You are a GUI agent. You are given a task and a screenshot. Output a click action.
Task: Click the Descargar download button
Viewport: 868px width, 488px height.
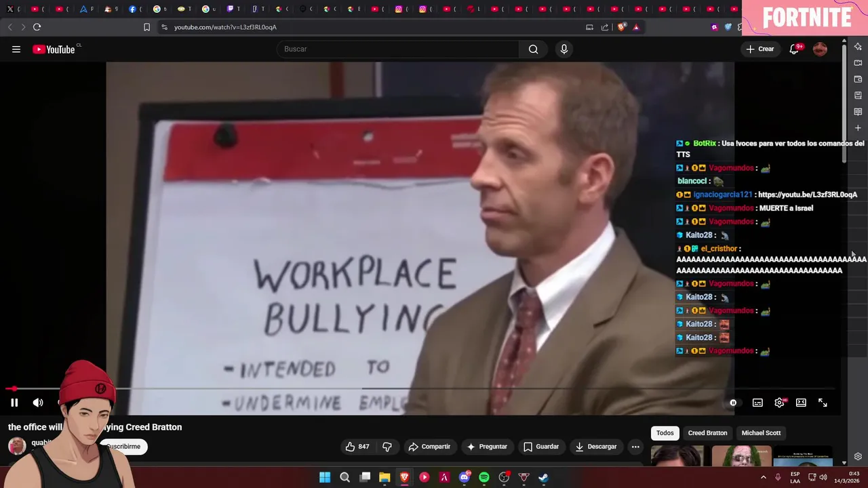click(596, 447)
